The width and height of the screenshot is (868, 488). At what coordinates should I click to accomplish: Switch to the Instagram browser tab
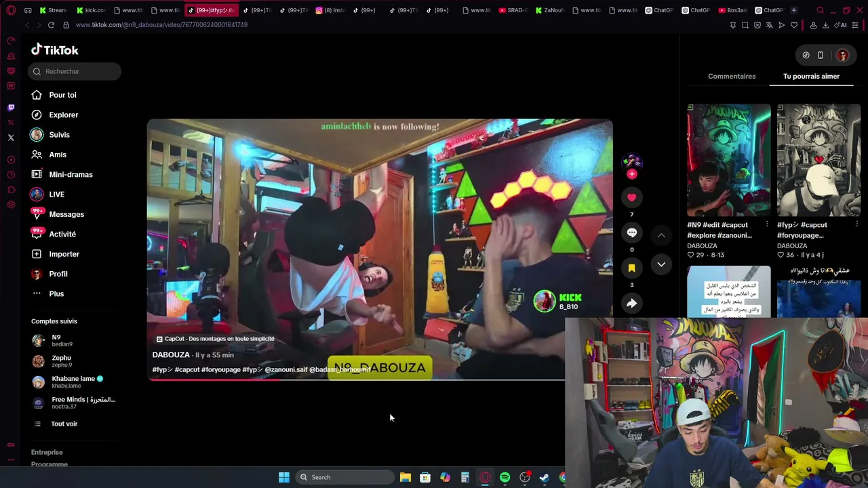click(332, 10)
